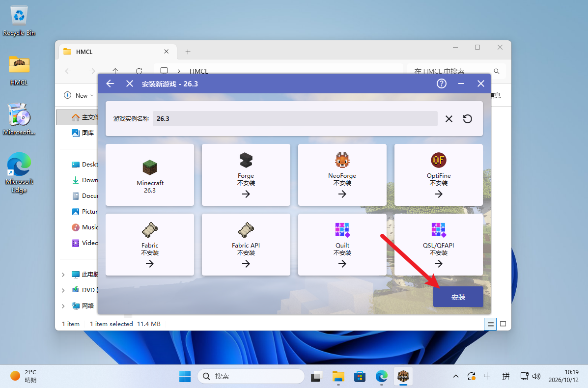Viewport: 588px width, 388px height.
Task: Open the volume control in the system tray
Action: click(x=536, y=376)
